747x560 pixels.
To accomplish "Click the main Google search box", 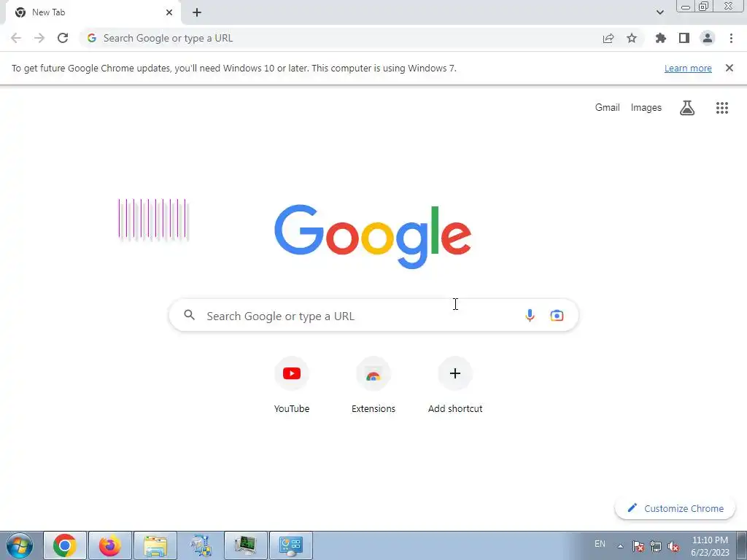I will click(373, 315).
